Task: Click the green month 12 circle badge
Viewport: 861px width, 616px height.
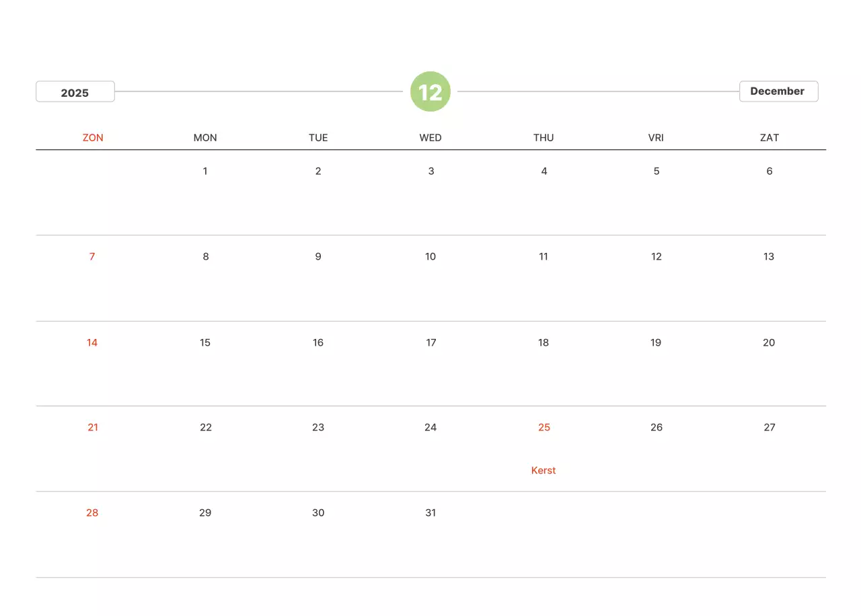Action: point(430,91)
